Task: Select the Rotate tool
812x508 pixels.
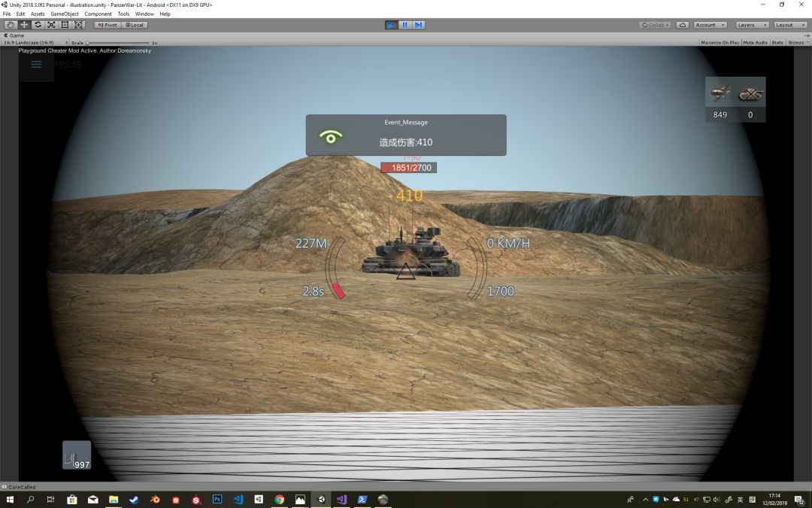Action: coord(38,25)
